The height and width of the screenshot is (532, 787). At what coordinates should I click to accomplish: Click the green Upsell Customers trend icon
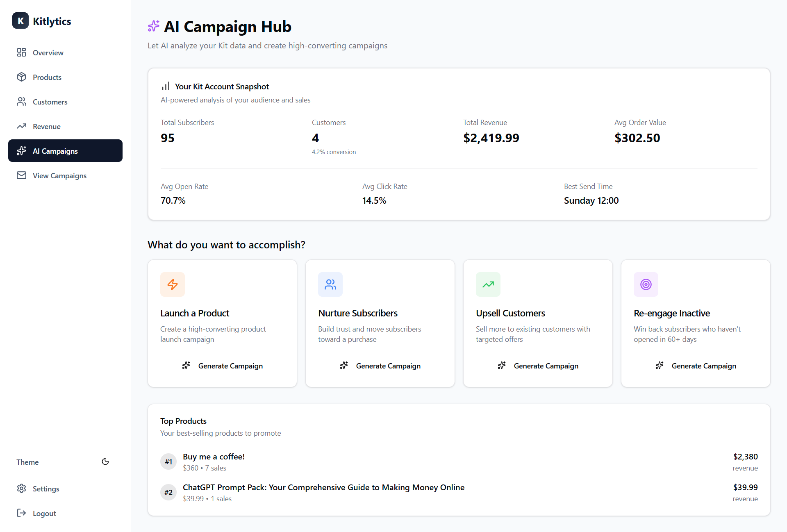[488, 284]
